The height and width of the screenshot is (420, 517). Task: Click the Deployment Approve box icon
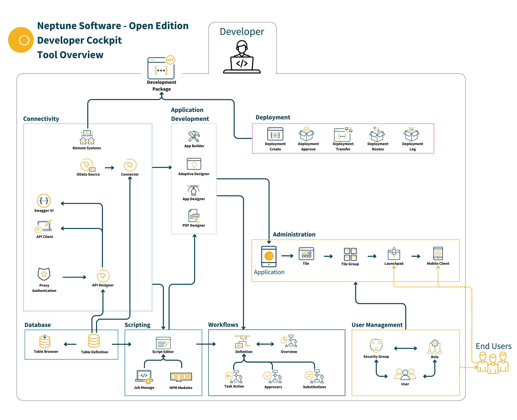(x=306, y=134)
